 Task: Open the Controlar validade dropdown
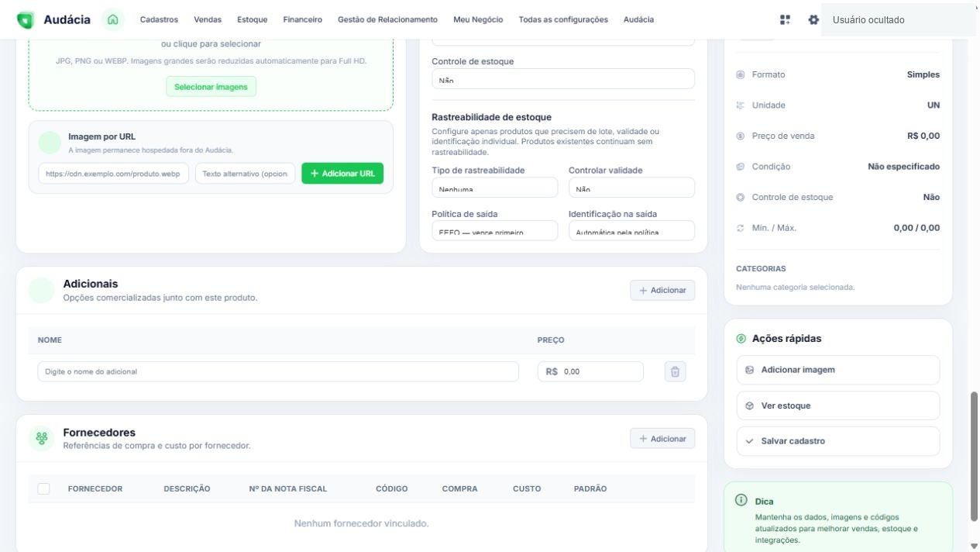[631, 188]
